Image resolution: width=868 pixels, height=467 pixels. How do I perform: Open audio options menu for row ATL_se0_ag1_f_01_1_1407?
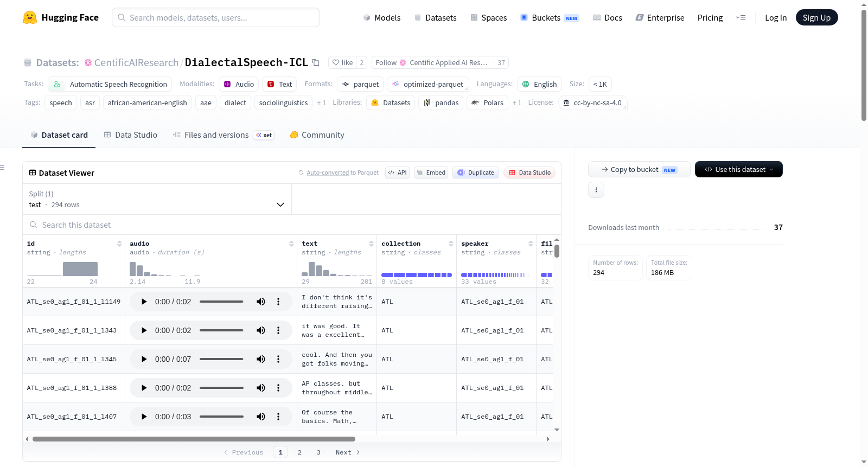[278, 417]
